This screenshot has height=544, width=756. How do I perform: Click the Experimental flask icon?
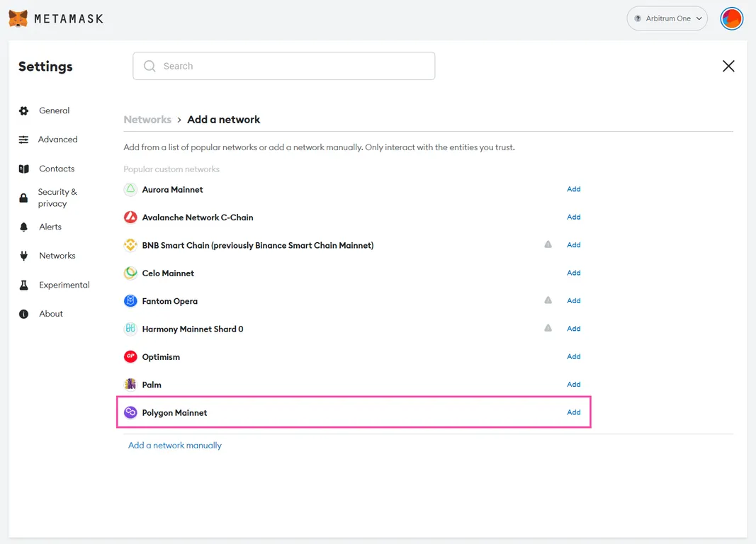[23, 285]
